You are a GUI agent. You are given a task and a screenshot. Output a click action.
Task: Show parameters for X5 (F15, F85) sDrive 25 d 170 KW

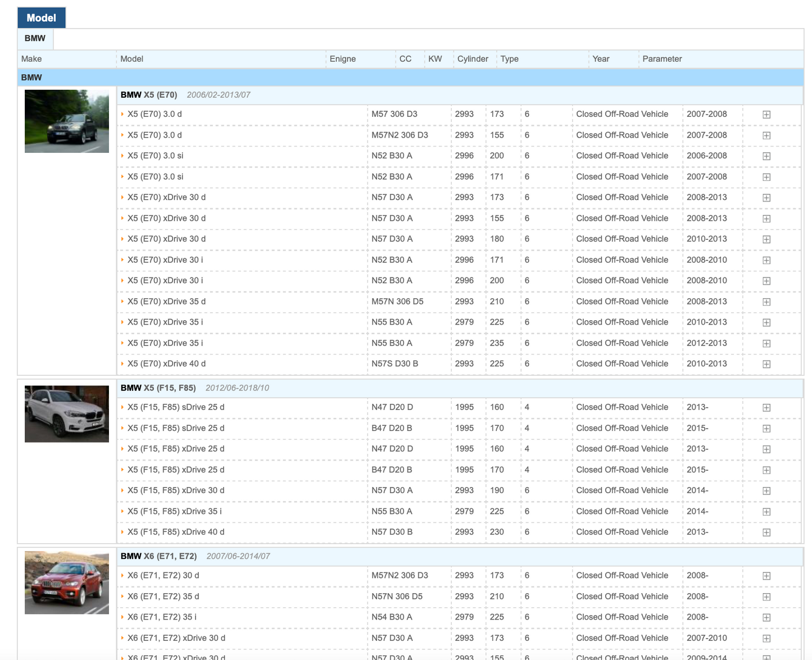point(766,429)
